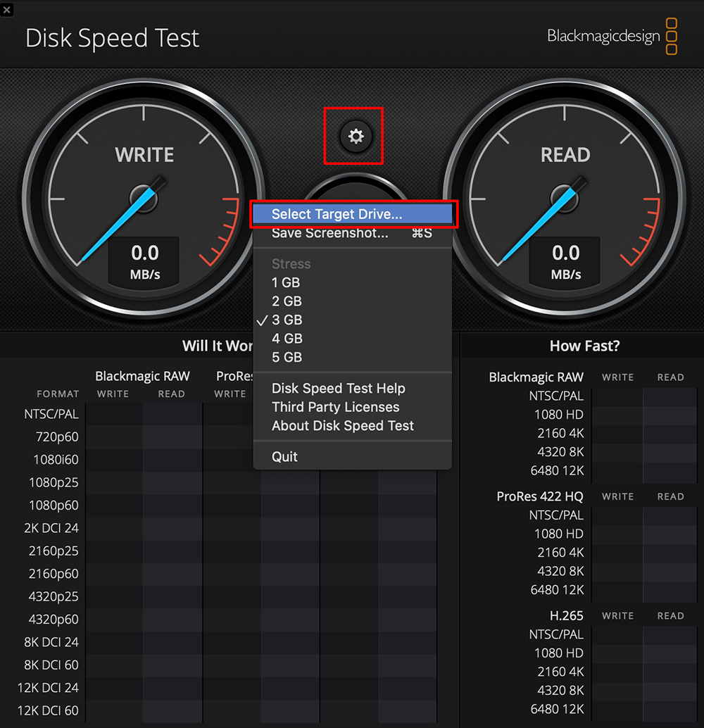Click the READ speed gauge
This screenshot has width=704, height=728.
tap(565, 199)
